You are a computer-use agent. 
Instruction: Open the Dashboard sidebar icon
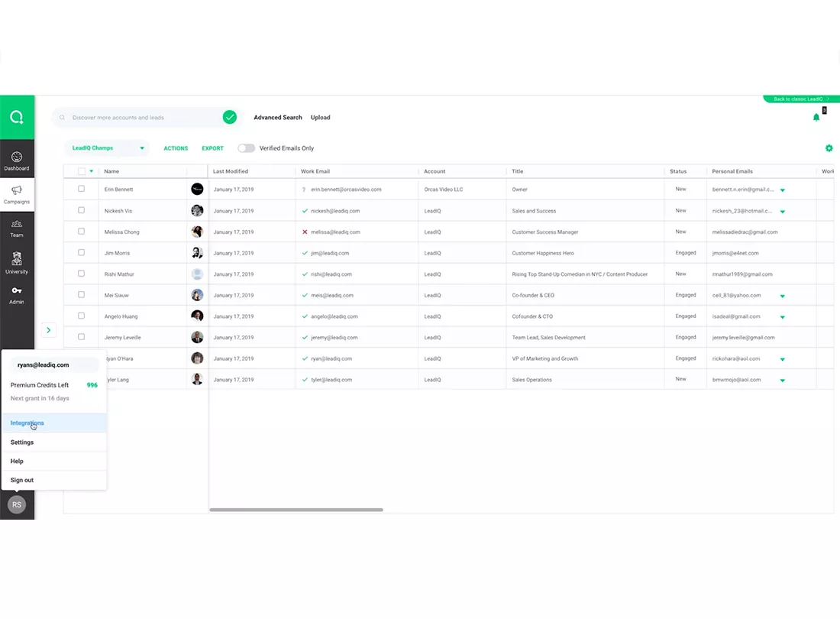pyautogui.click(x=17, y=160)
